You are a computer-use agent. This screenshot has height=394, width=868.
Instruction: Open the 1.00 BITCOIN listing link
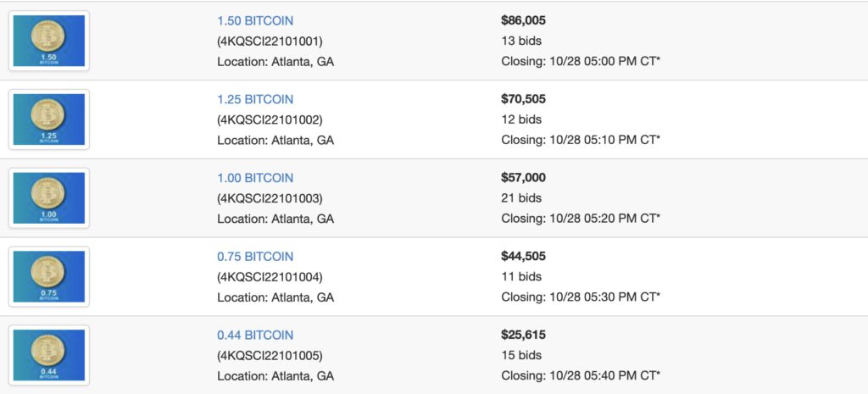tap(255, 178)
